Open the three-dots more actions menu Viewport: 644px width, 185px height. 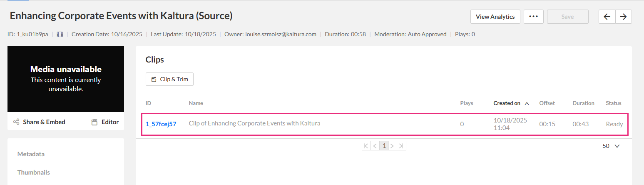(533, 17)
